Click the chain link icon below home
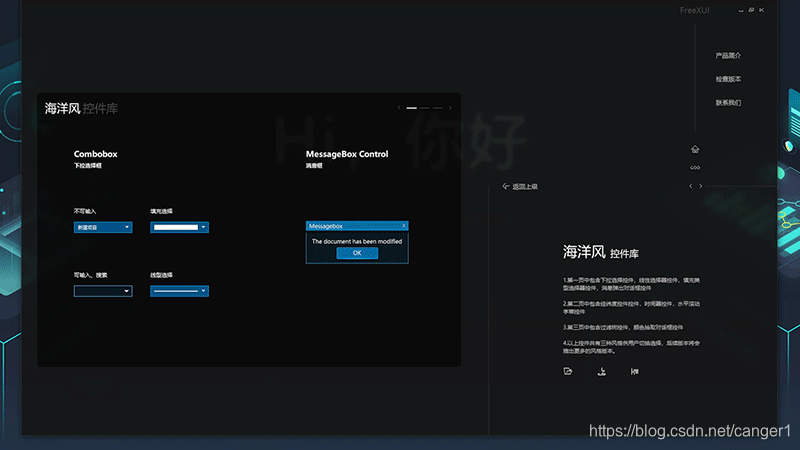This screenshot has height=450, width=800. pyautogui.click(x=695, y=167)
